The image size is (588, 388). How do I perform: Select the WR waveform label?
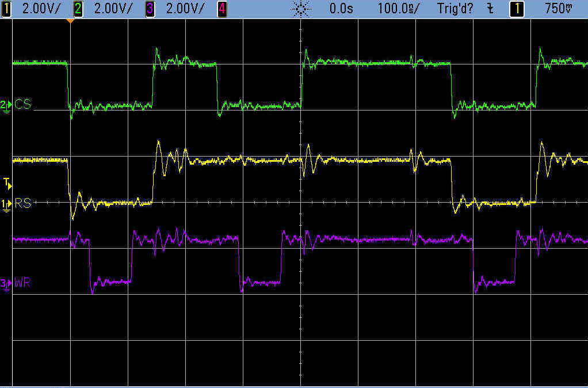pos(23,283)
